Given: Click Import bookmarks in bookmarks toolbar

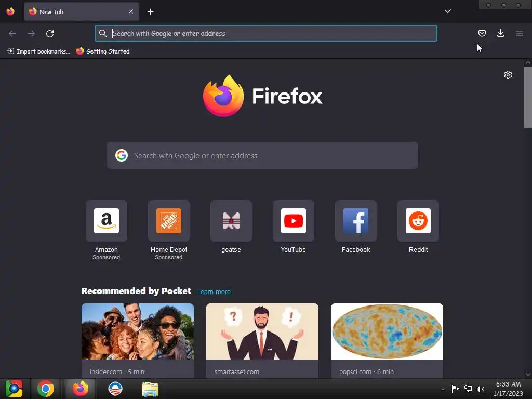Looking at the screenshot, I should pyautogui.click(x=38, y=51).
